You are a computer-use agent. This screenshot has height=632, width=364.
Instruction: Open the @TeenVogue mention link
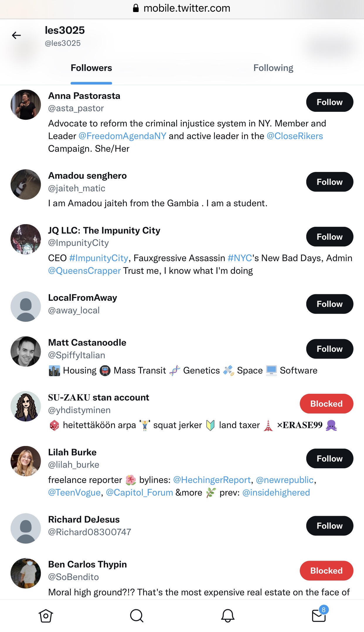(74, 493)
